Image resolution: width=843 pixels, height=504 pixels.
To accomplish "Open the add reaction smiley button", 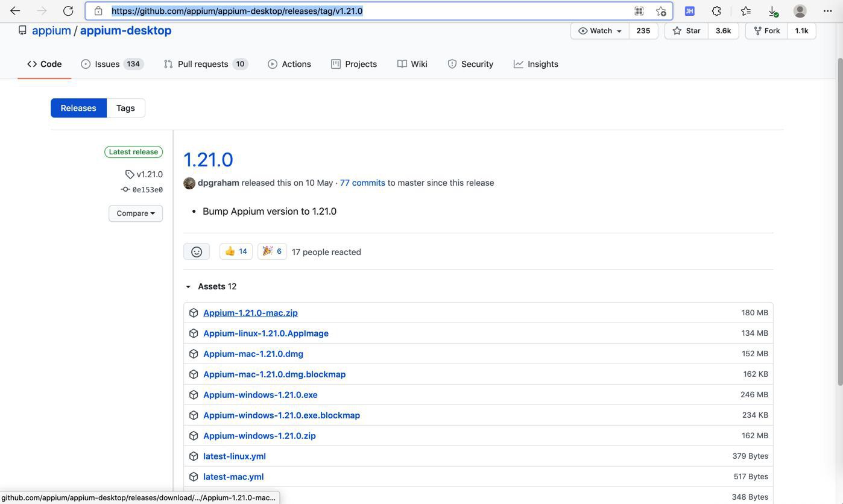I will tap(197, 251).
